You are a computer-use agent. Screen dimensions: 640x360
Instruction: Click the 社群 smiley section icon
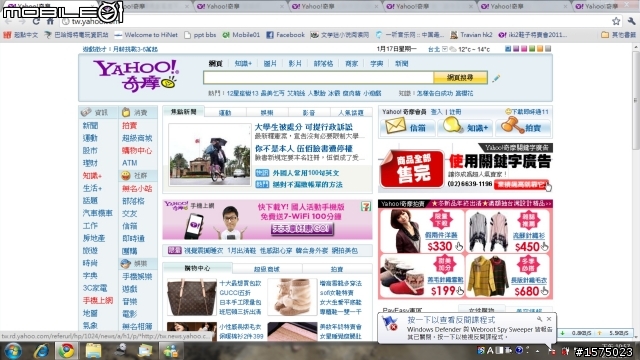point(126,176)
